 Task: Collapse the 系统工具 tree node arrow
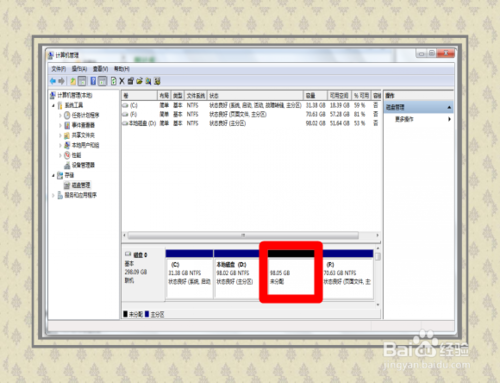(53, 106)
